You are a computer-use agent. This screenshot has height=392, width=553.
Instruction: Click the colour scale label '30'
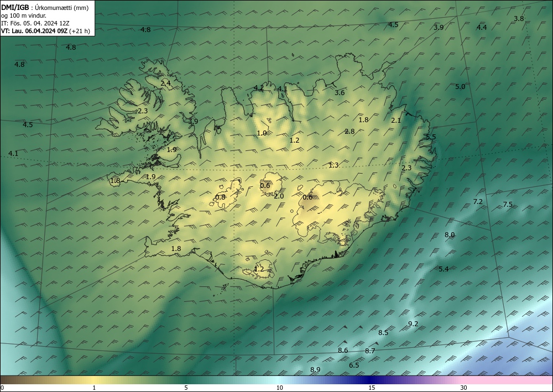(464, 388)
